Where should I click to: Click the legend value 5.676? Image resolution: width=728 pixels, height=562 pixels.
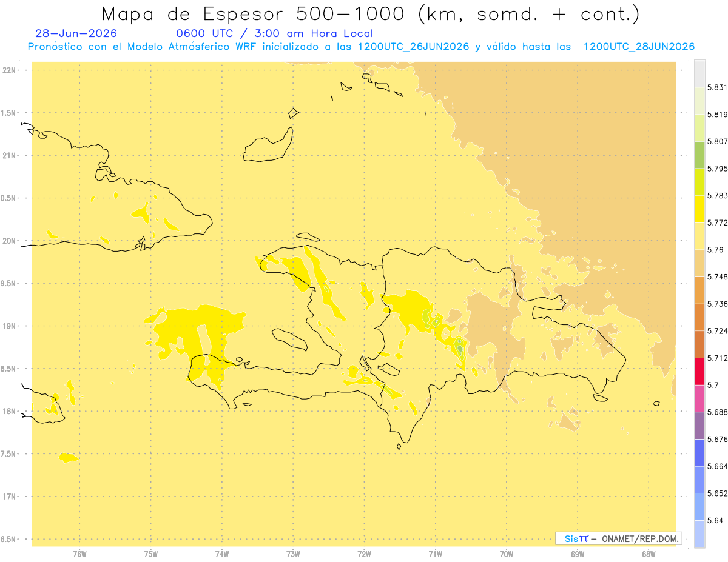click(718, 440)
